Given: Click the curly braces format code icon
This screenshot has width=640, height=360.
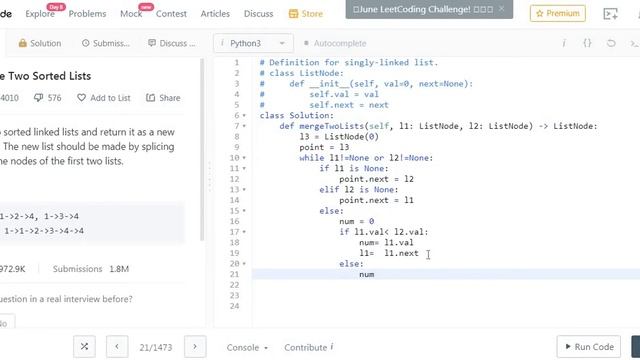Looking at the screenshot, I should [x=587, y=43].
